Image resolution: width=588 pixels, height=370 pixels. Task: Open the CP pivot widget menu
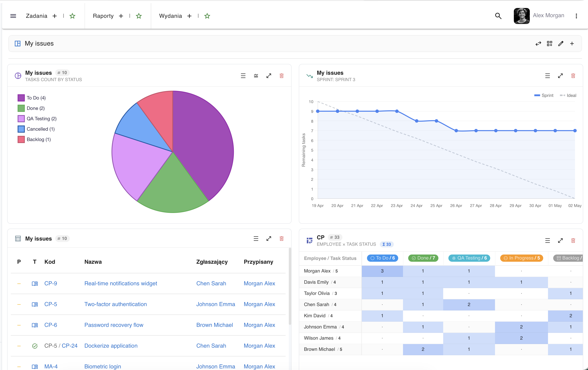pyautogui.click(x=547, y=241)
